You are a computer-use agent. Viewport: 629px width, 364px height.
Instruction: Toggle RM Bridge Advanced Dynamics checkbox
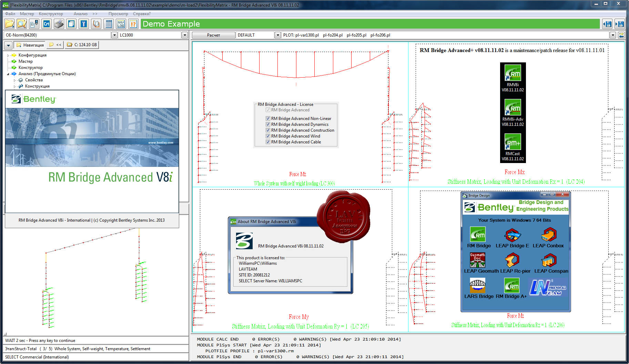pyautogui.click(x=268, y=124)
